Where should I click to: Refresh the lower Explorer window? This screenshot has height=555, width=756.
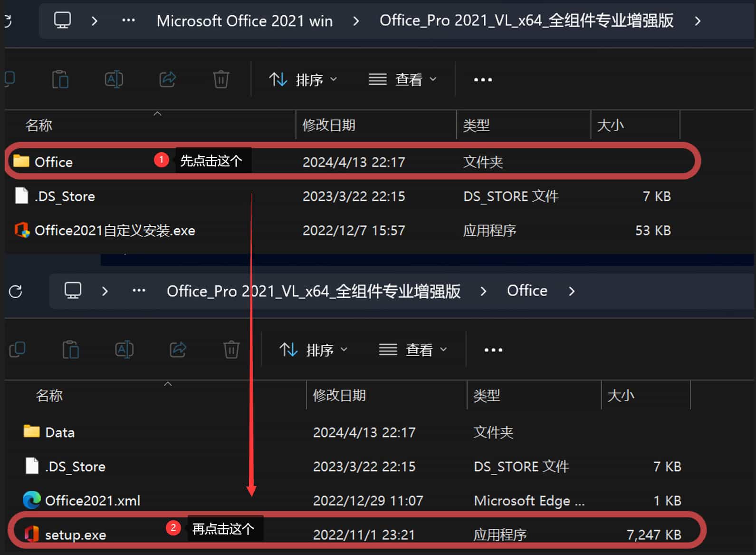coord(16,292)
